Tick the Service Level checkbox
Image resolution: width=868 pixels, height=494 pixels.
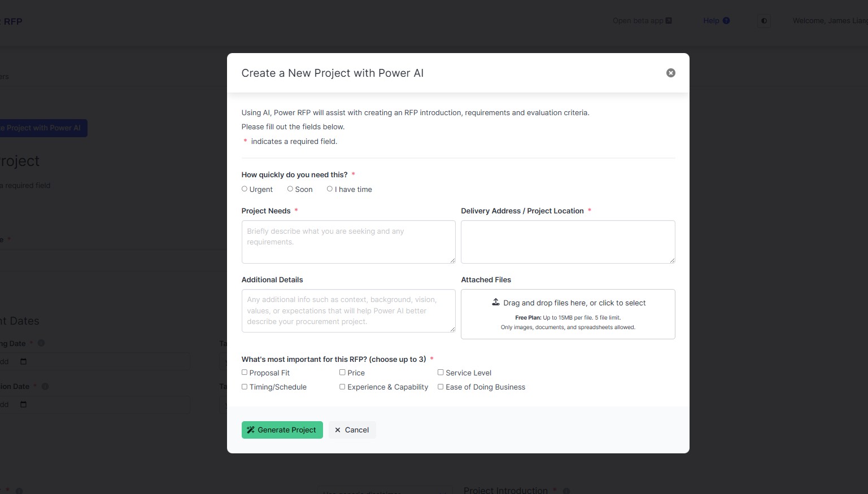click(x=440, y=373)
